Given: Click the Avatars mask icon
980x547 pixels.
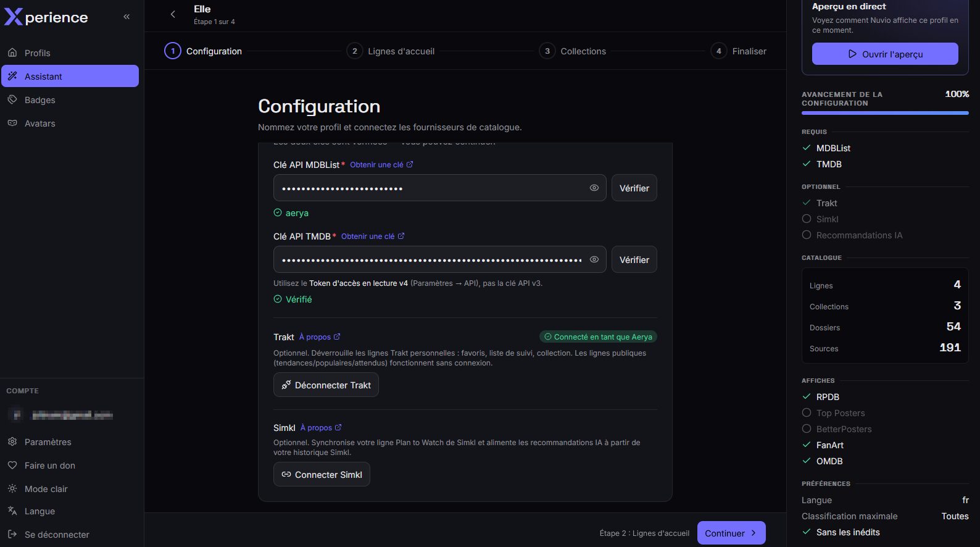Looking at the screenshot, I should (12, 123).
